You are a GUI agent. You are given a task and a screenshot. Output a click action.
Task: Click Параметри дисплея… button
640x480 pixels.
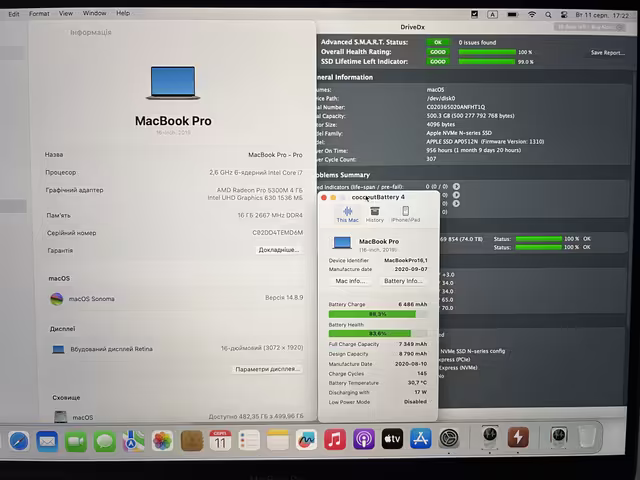click(268, 369)
